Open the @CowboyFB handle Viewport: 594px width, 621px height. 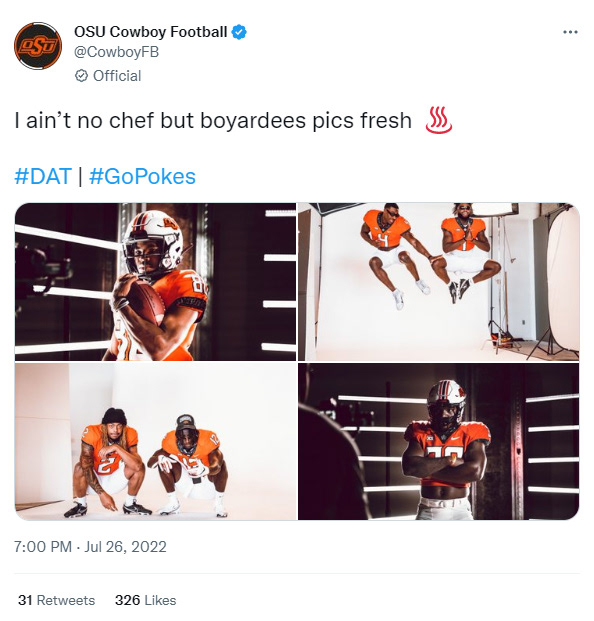tap(116, 52)
